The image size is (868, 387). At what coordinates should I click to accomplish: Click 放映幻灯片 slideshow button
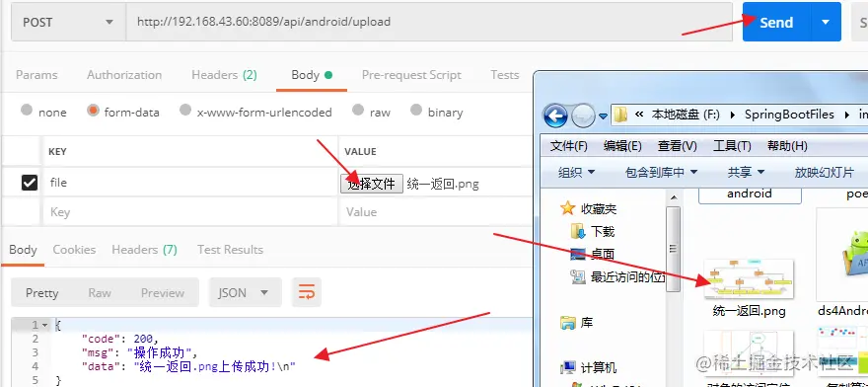[x=825, y=173]
